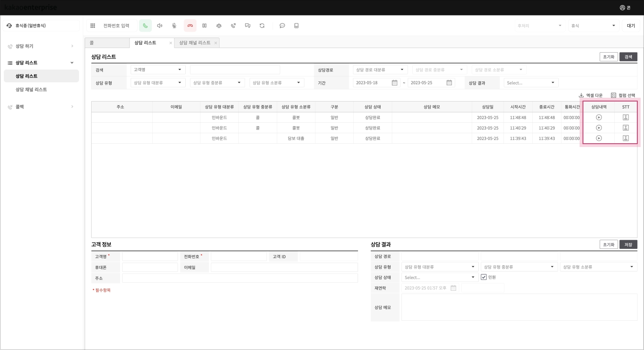Click the chat speech bubble toolbar icon
This screenshot has width=644, height=350.
point(282,26)
